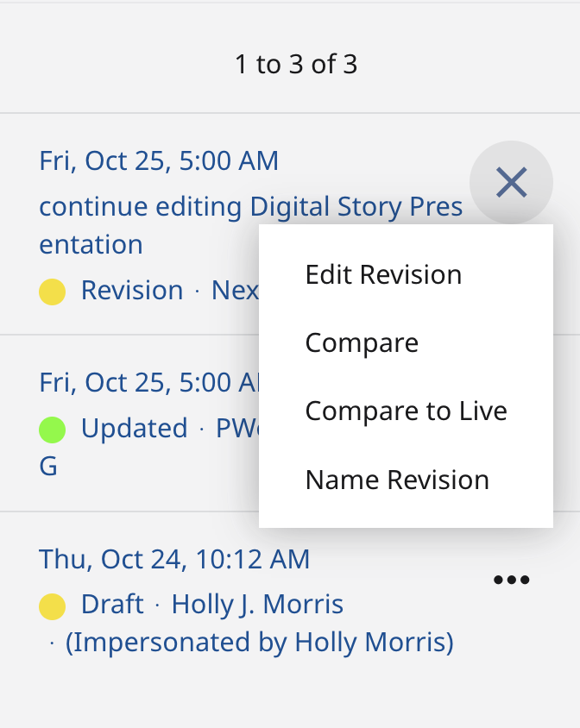Click yellow status dot beside Revision

(53, 292)
